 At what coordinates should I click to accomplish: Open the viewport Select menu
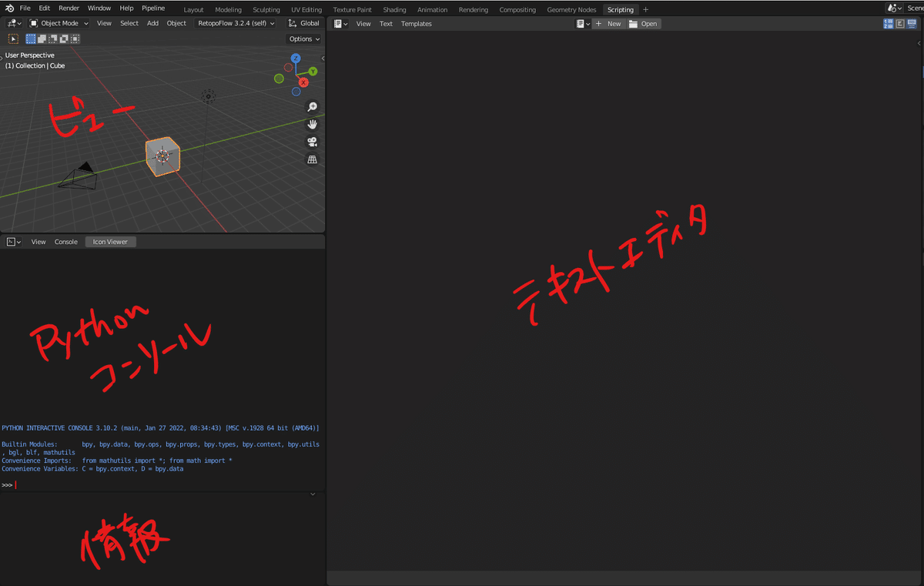129,23
